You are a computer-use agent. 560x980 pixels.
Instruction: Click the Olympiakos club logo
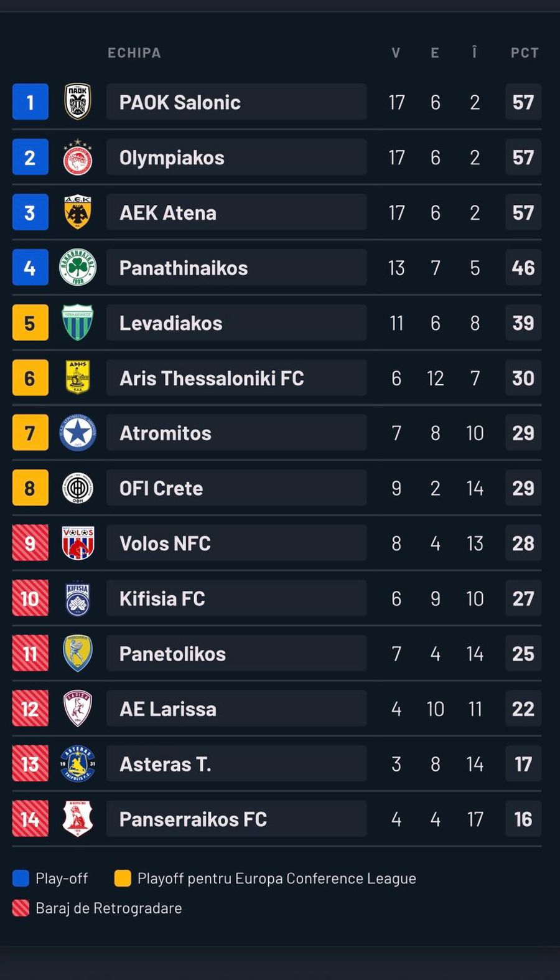coord(78,158)
